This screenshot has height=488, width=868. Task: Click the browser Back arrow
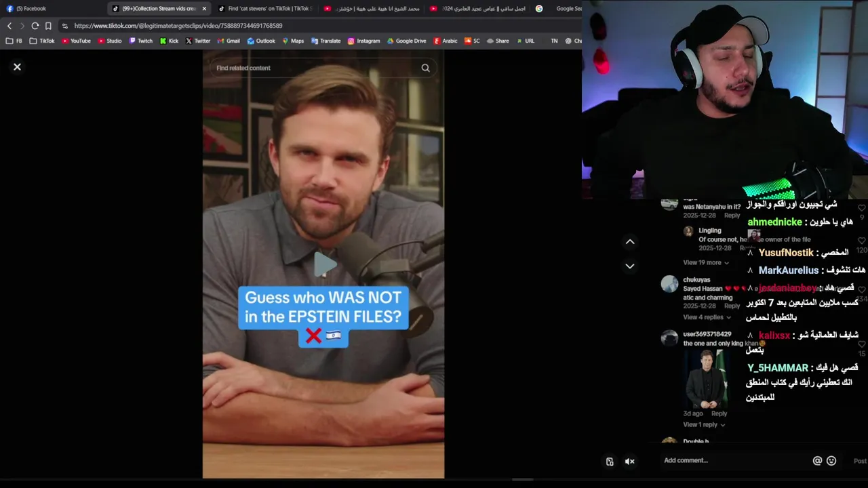(x=9, y=26)
